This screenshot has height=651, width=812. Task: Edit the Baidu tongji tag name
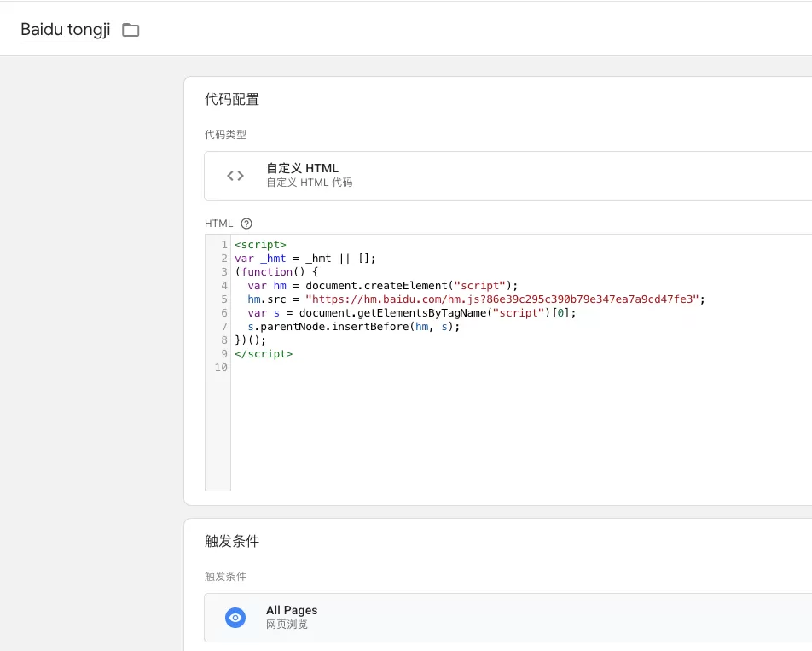(65, 30)
